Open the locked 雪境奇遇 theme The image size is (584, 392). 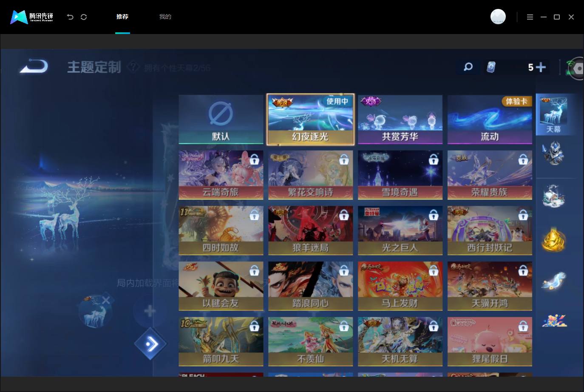coord(400,175)
